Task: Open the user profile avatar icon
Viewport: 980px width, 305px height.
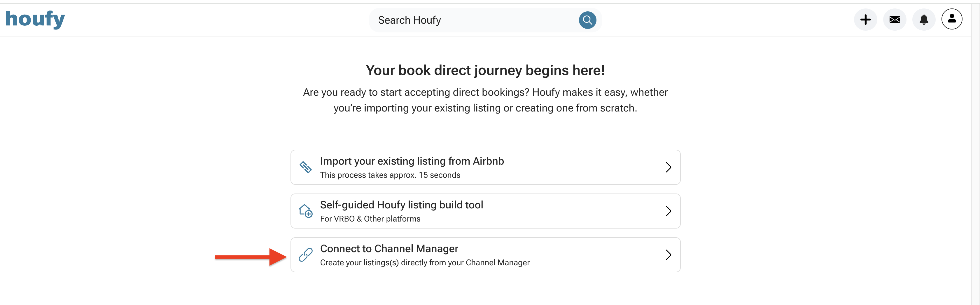Action: click(951, 19)
